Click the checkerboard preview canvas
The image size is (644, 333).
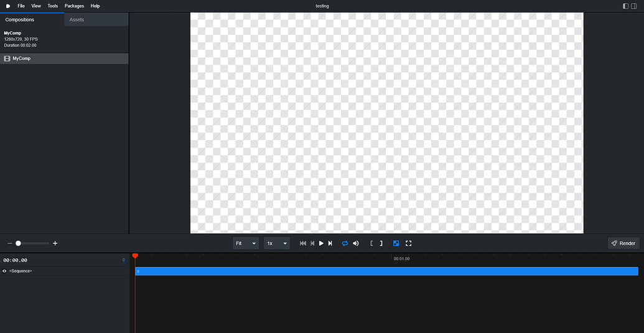pyautogui.click(x=387, y=123)
